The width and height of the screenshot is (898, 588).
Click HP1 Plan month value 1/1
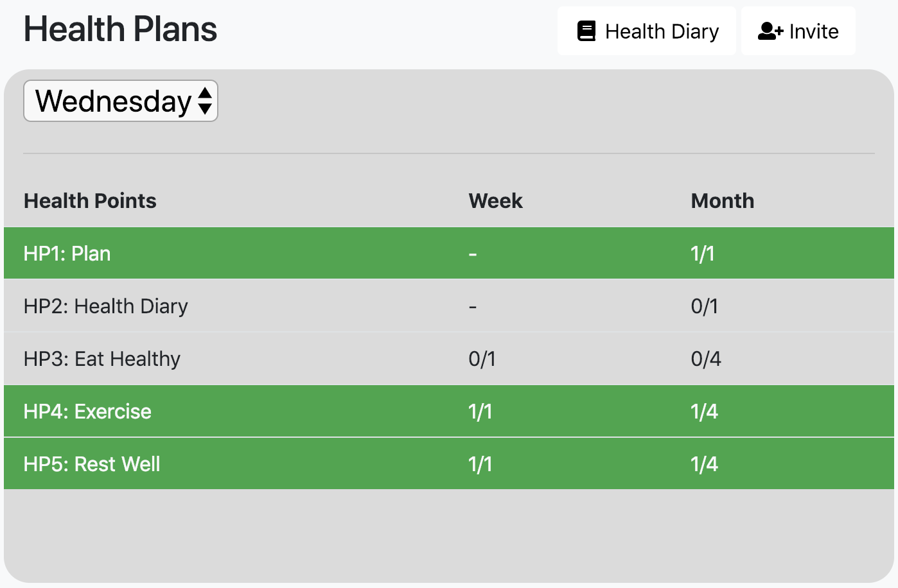pyautogui.click(x=703, y=254)
